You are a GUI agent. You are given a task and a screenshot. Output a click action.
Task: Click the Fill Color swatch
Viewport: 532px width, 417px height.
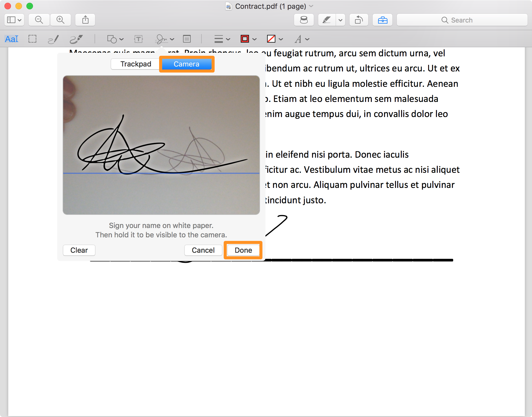(271, 39)
